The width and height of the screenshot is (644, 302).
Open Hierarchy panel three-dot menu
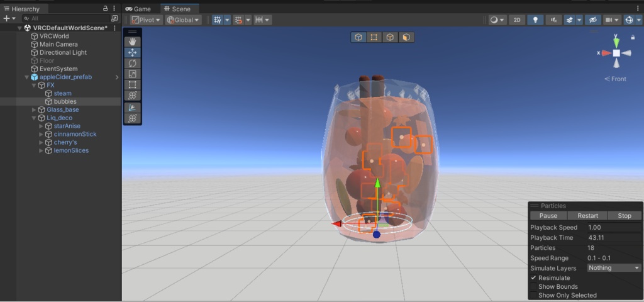(114, 8)
